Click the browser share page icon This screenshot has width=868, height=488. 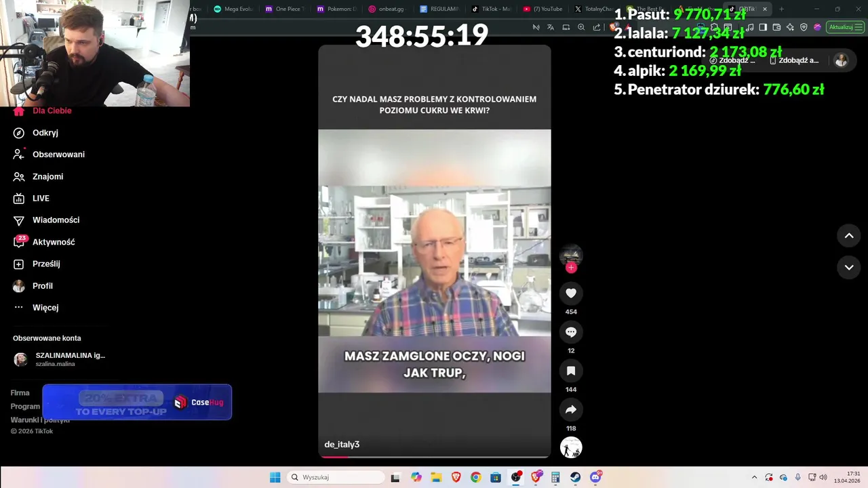point(597,27)
